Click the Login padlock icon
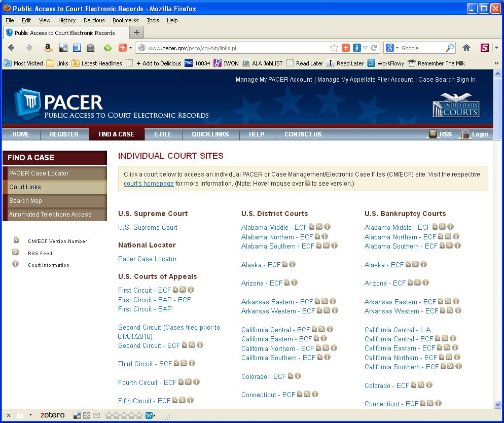The image size is (504, 423). coord(465,134)
